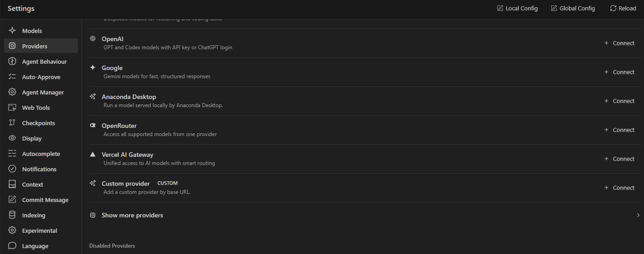Click 'GPT and Codex models' description text

pos(168,47)
